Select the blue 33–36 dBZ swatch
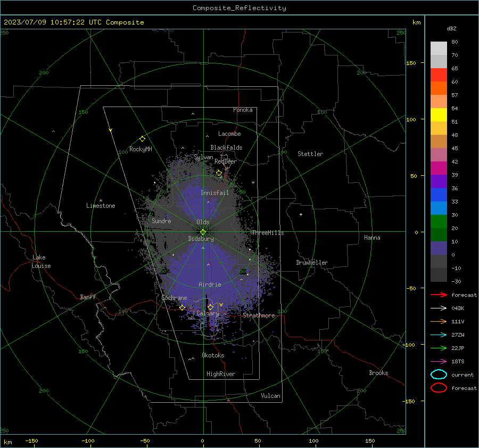 (x=439, y=194)
